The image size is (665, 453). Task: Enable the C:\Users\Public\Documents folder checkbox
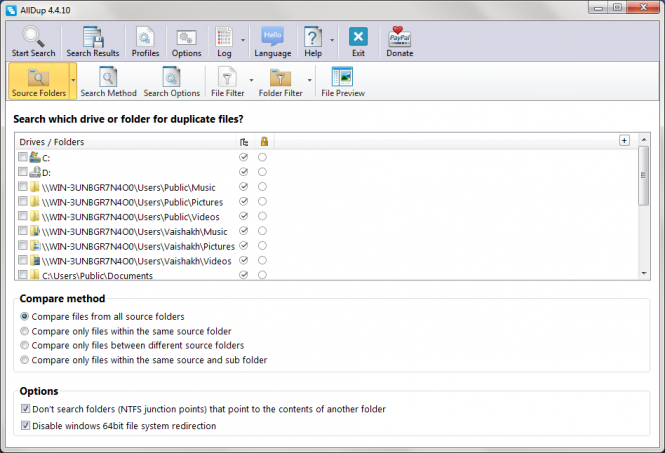pos(23,275)
